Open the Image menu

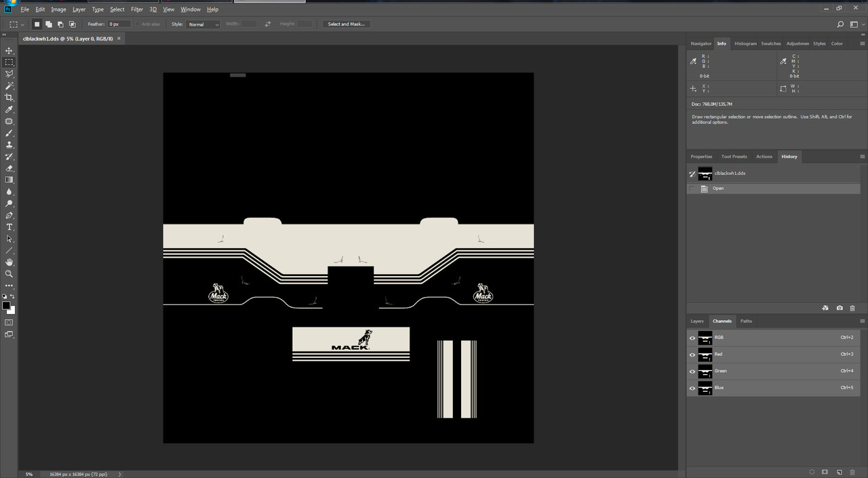pyautogui.click(x=59, y=9)
